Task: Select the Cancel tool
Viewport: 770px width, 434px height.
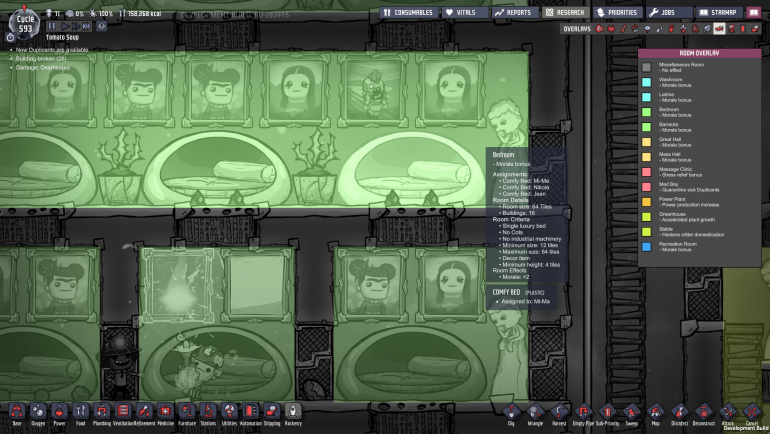Action: [752, 411]
